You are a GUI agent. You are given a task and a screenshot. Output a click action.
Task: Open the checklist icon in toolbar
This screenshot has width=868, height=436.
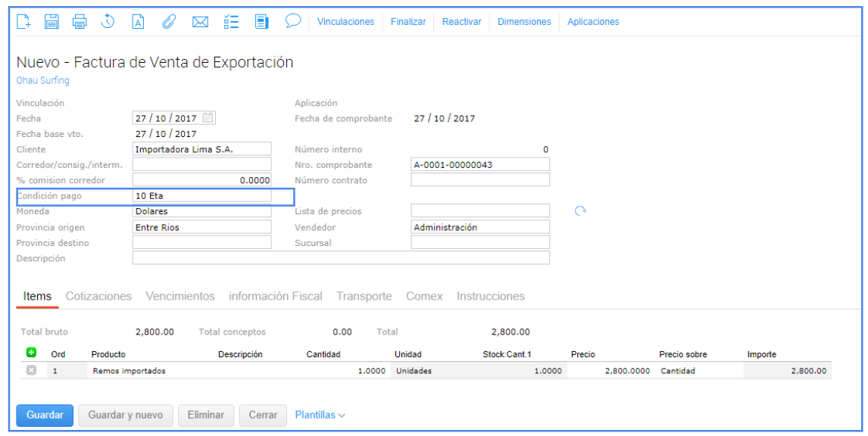coord(231,22)
